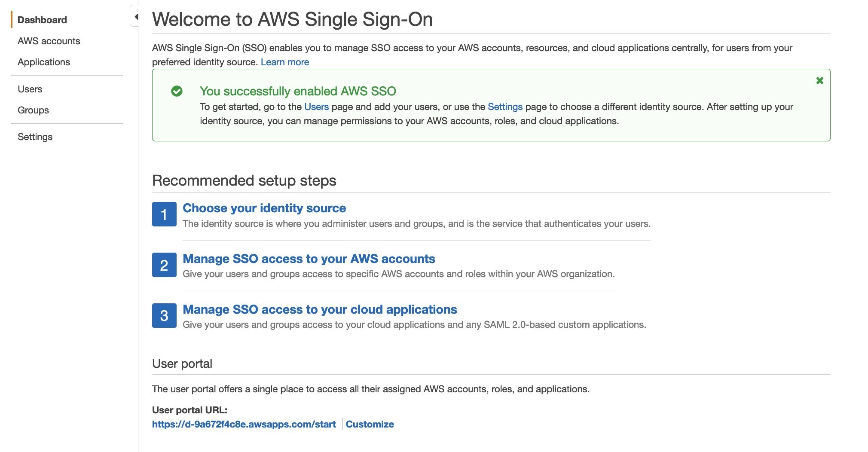Image resolution: width=868 pixels, height=452 pixels.
Task: Open the user portal URL link
Action: [x=244, y=424]
